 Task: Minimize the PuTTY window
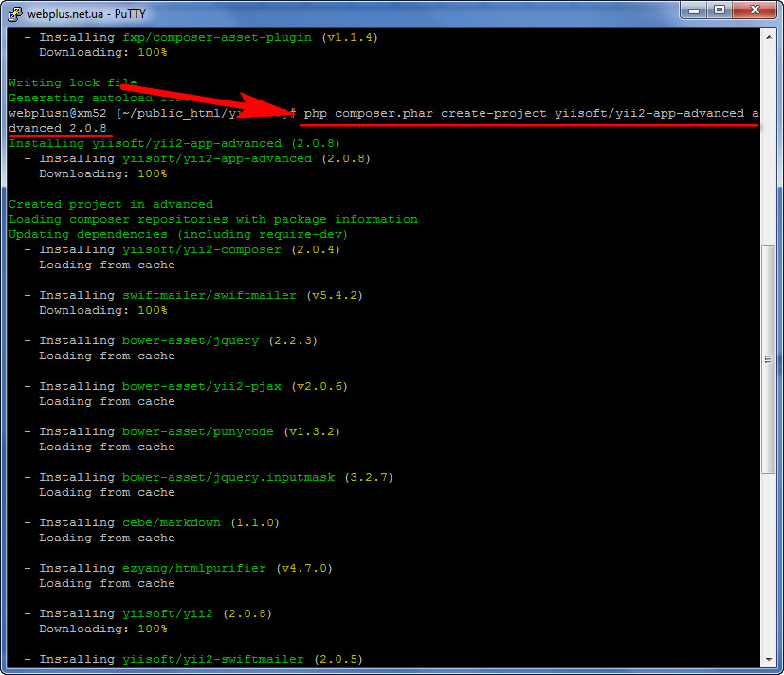click(x=694, y=10)
